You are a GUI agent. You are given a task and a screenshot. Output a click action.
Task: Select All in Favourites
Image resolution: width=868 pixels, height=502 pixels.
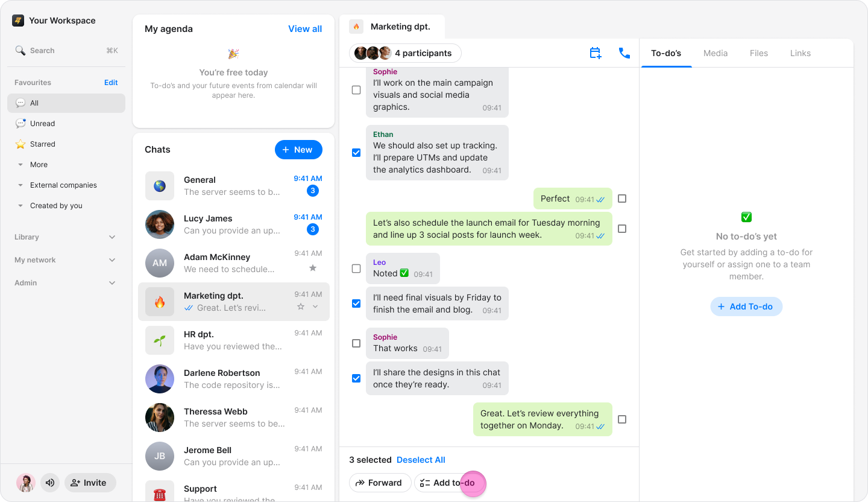(x=66, y=103)
